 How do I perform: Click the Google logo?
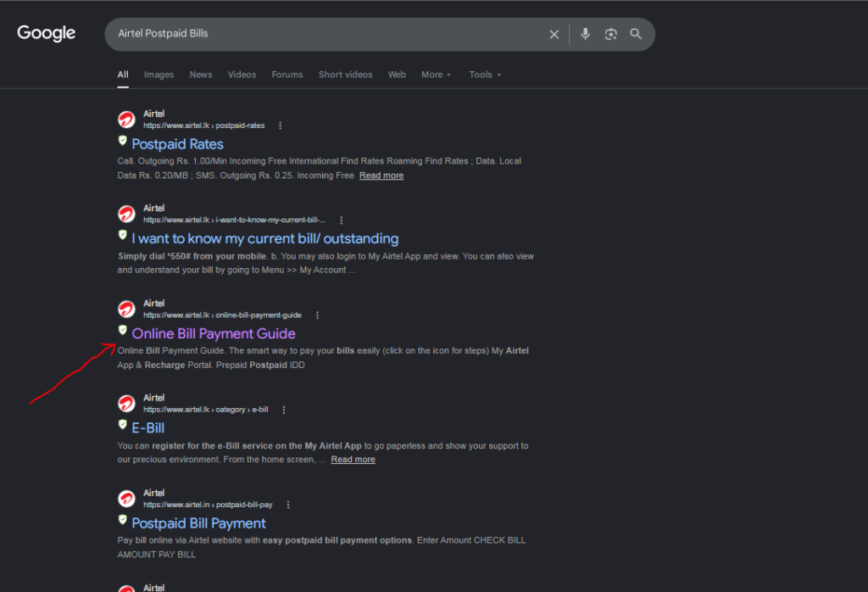click(47, 33)
